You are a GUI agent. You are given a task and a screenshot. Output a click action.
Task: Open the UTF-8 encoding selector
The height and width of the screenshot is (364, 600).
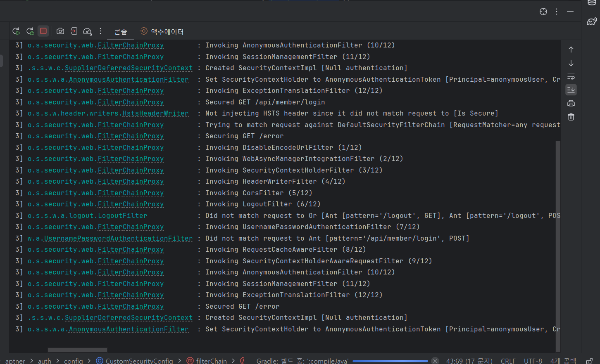point(533,361)
